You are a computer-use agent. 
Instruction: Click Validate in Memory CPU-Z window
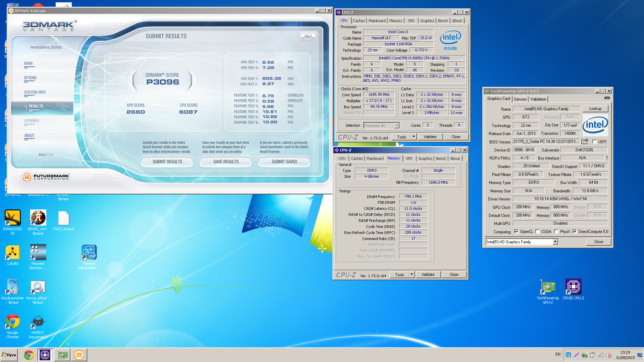click(x=428, y=274)
